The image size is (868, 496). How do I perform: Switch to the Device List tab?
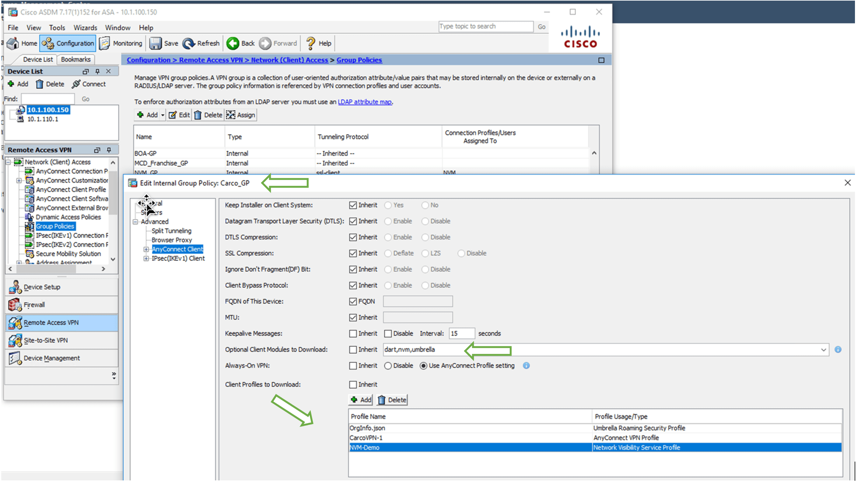point(38,59)
